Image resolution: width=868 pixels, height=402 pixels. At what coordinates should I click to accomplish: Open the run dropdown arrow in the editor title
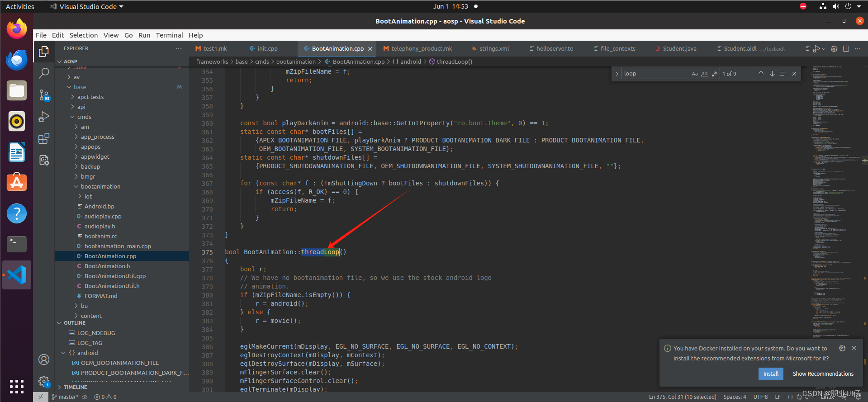click(x=824, y=48)
